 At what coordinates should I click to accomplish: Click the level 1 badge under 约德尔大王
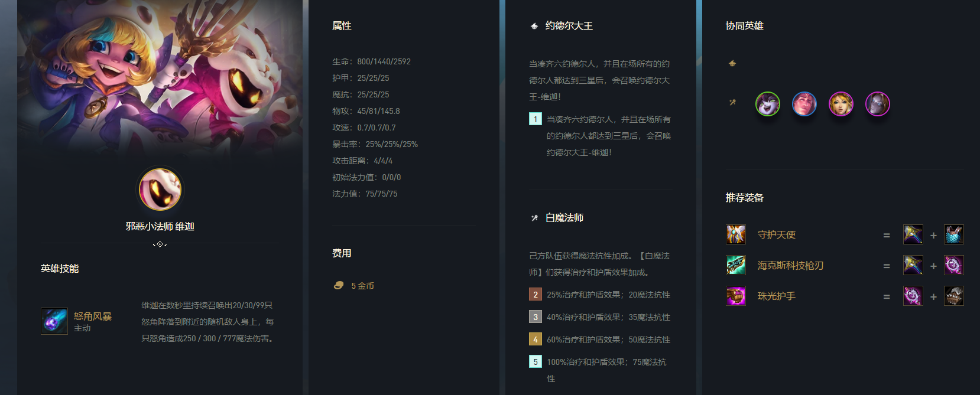click(536, 119)
